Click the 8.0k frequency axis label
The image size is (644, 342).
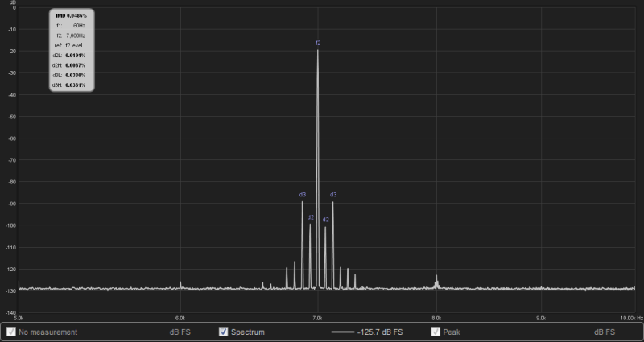click(x=436, y=318)
